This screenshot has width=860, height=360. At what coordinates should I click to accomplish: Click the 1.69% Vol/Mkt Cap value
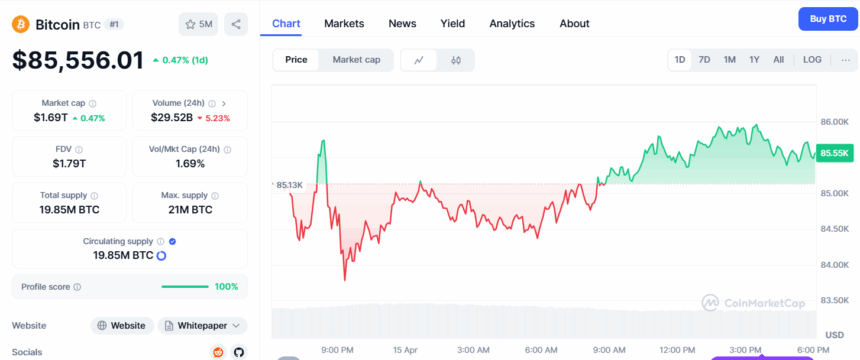point(190,164)
